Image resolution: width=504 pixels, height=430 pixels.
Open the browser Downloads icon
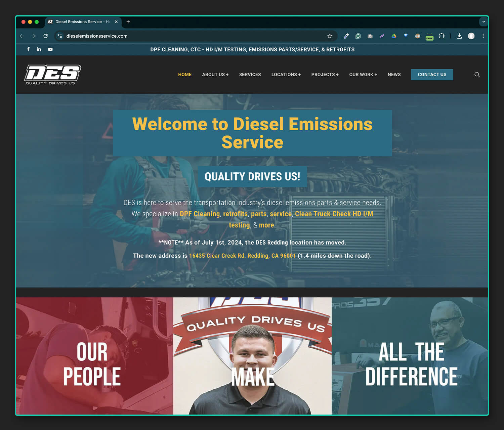[459, 36]
